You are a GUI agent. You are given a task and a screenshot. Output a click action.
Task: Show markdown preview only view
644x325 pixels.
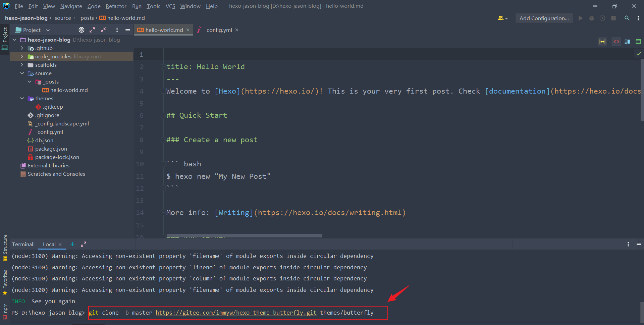coord(638,42)
